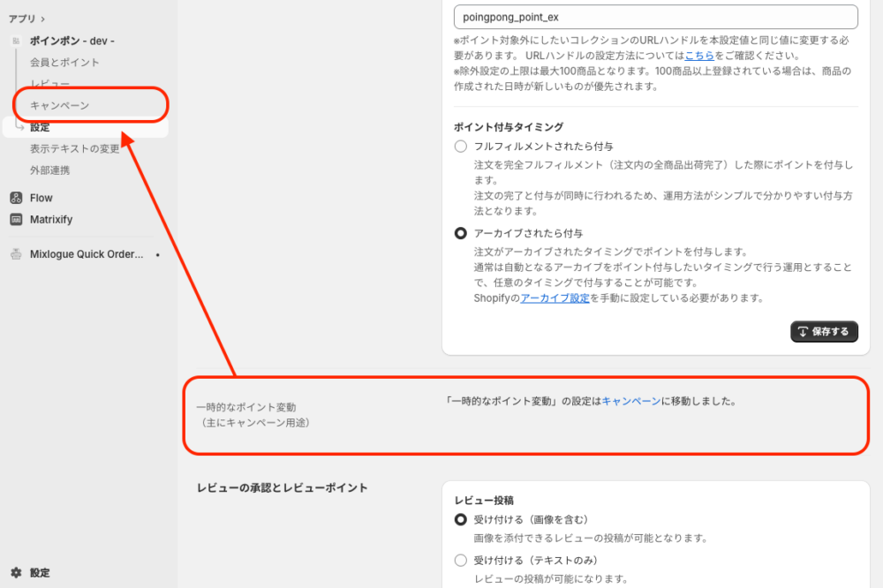Click the ポインポン app icon in sidebar
The height and width of the screenshot is (588, 883).
[x=16, y=41]
